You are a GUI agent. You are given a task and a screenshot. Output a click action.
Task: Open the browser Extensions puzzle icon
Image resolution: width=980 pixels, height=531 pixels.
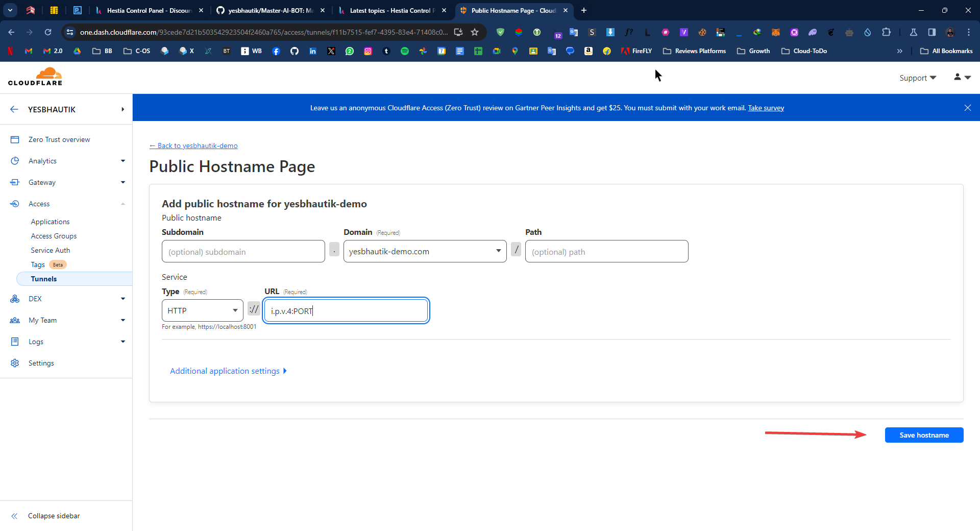887,32
